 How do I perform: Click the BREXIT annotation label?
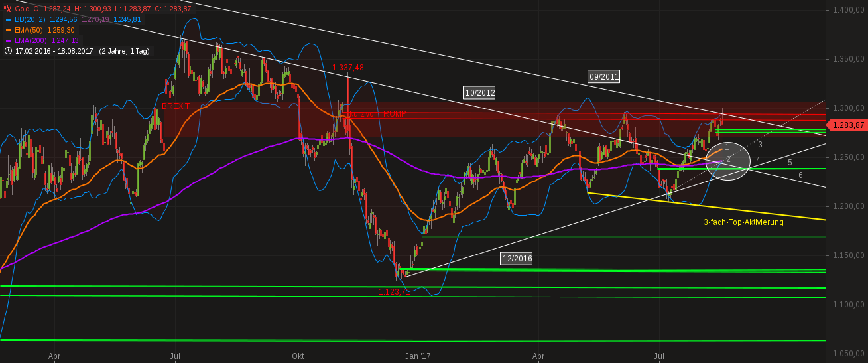click(176, 106)
